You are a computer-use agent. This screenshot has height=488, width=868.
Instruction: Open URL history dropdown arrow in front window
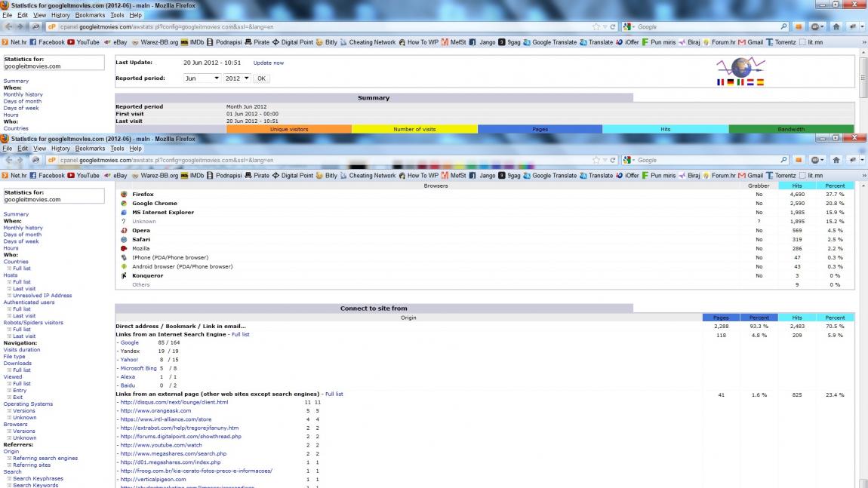[605, 160]
